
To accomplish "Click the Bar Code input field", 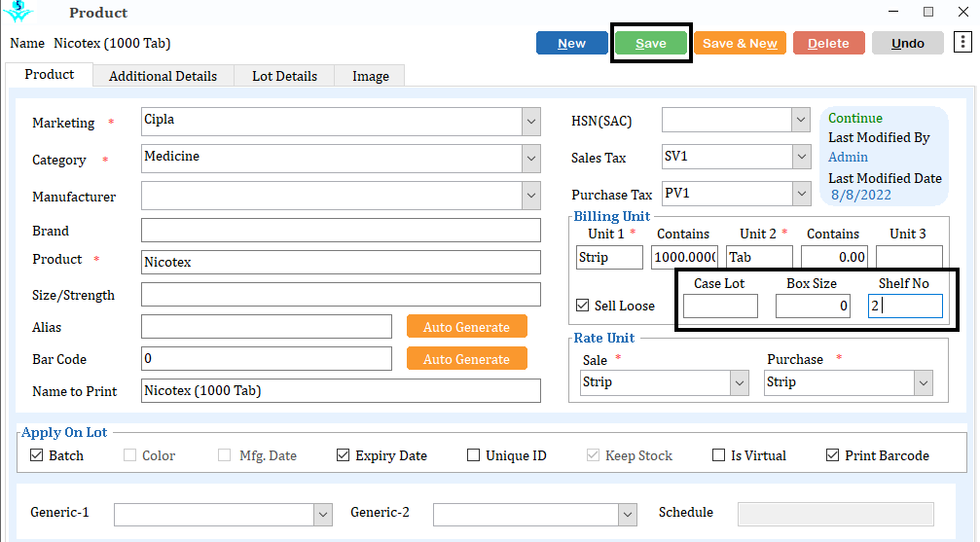I will pyautogui.click(x=267, y=359).
